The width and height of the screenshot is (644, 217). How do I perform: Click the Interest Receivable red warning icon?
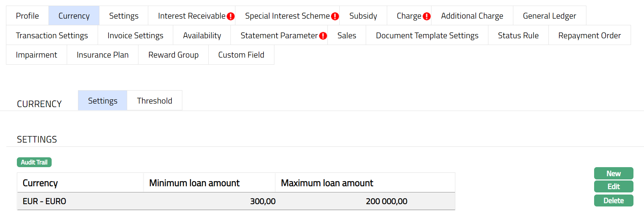(230, 16)
